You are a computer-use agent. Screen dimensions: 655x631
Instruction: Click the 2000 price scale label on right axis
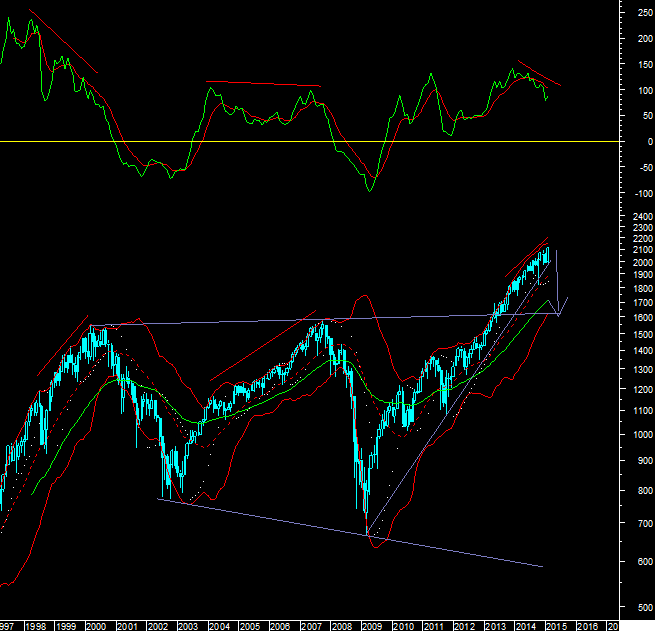point(643,262)
